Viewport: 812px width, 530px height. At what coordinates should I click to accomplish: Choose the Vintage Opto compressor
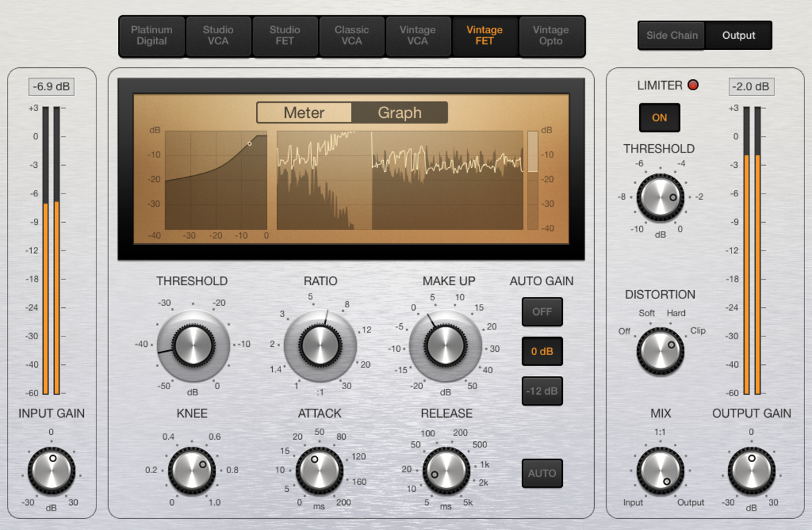pyautogui.click(x=551, y=35)
